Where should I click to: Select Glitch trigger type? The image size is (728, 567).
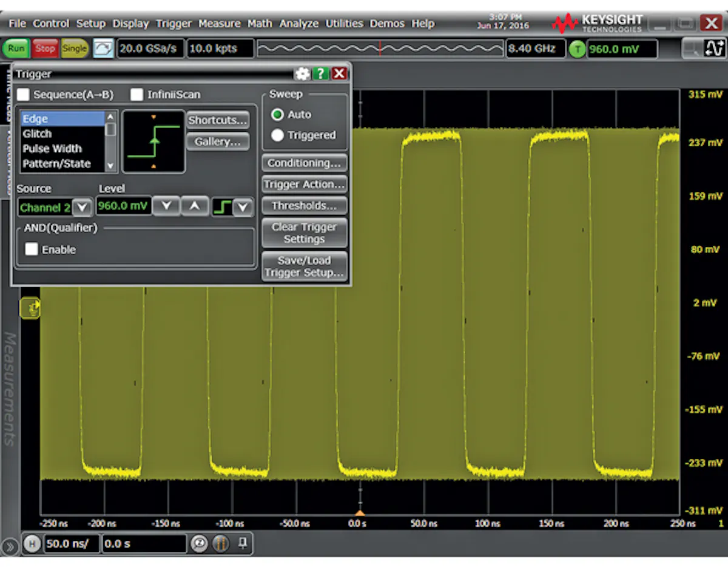tap(62, 134)
